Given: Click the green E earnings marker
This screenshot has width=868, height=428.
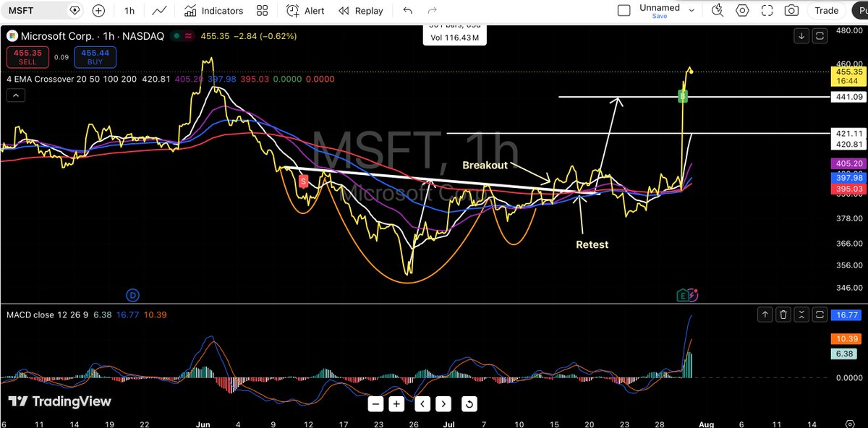Looking at the screenshot, I should (682, 294).
